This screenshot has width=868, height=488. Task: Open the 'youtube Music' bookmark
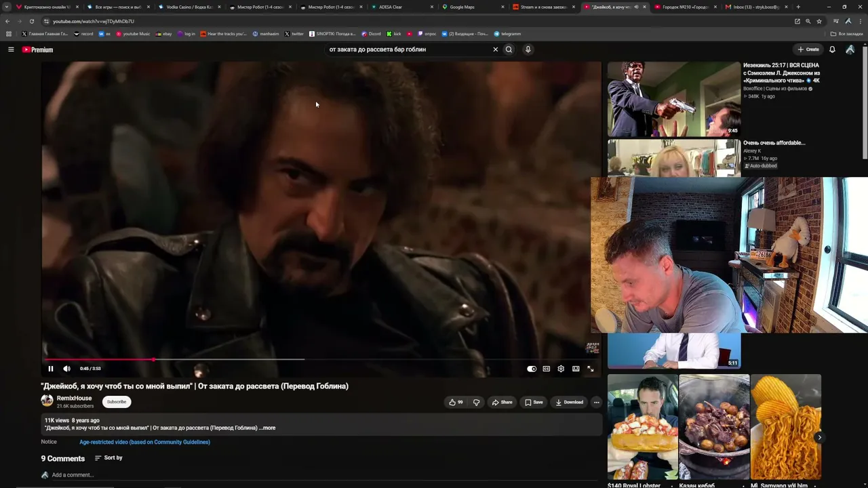pos(132,34)
